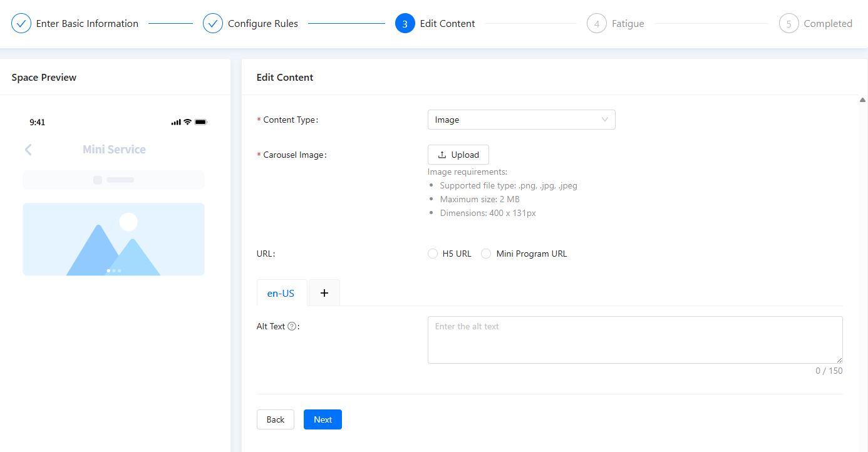
Task: Click the step 5 Completed circle
Action: point(789,24)
